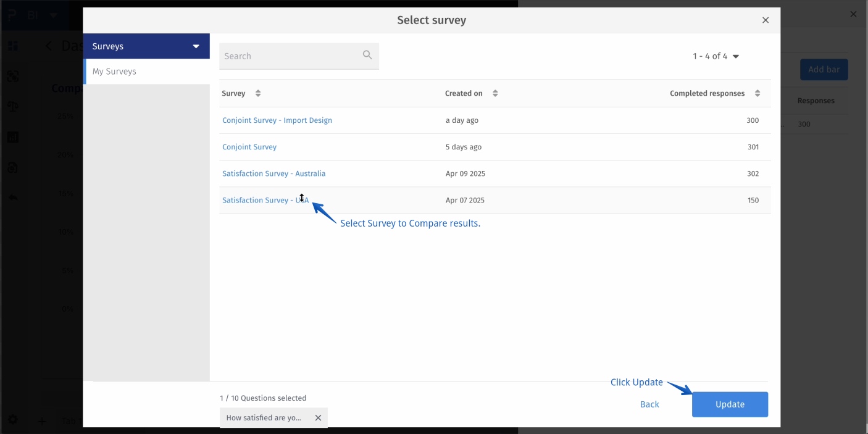Click the image capture icon in left sidebar

click(x=12, y=76)
